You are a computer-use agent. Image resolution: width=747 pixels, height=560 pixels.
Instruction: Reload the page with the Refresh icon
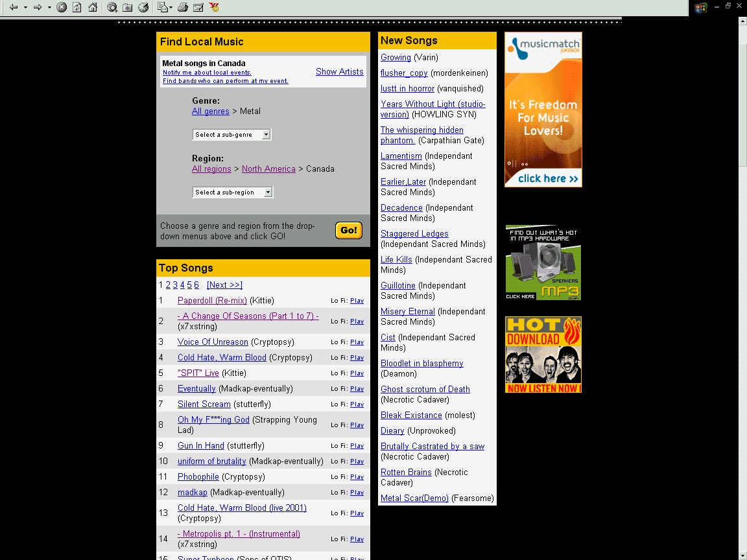(x=77, y=7)
